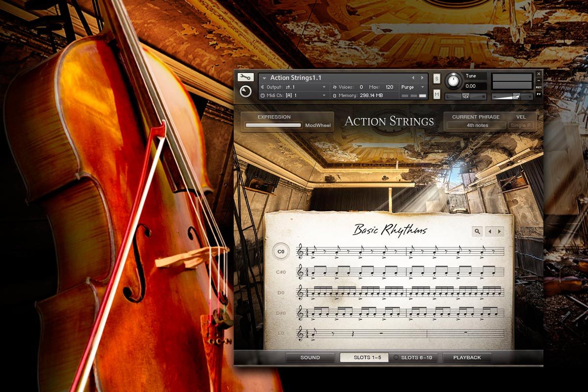Click the C0 eighth-note rhythm notation
The width and height of the screenshot is (588, 392).
click(x=400, y=251)
